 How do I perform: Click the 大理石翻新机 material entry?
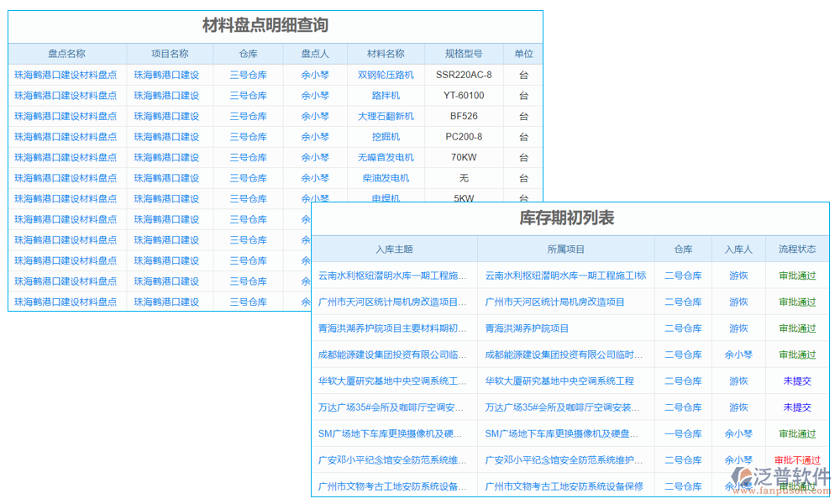pos(386,116)
